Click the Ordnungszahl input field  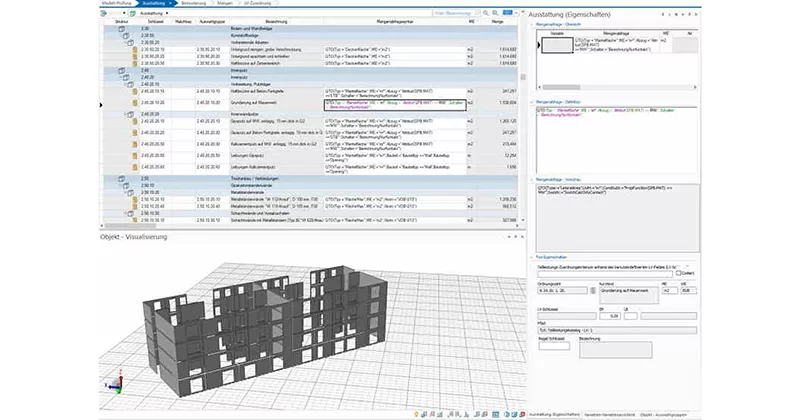pyautogui.click(x=562, y=290)
